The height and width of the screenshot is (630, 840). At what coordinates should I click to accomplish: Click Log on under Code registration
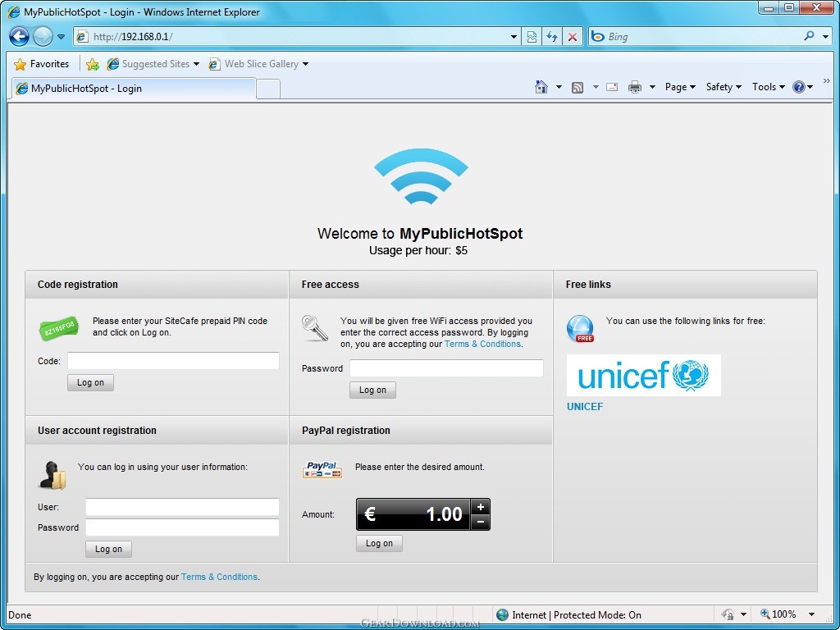[x=90, y=382]
